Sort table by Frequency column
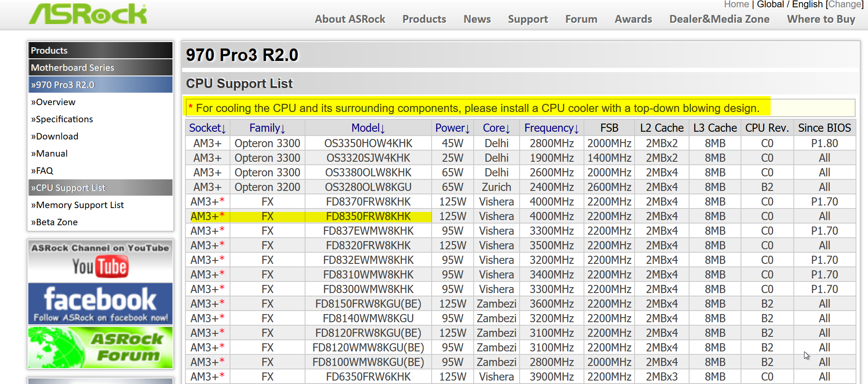Viewport: 868px width, 384px height. (551, 128)
